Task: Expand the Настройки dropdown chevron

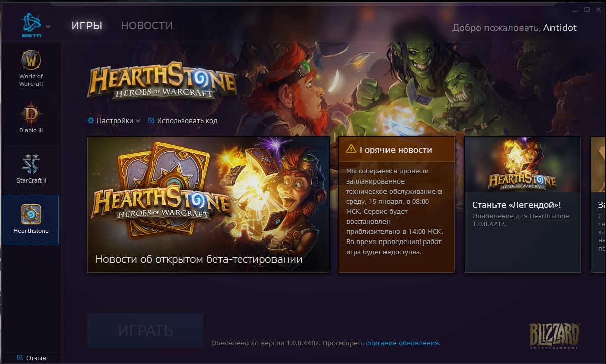Action: point(138,121)
